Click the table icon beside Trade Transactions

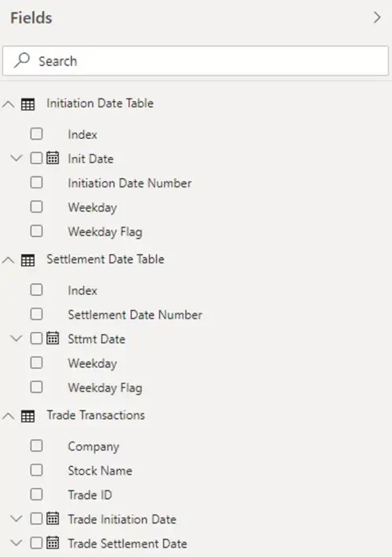(27, 416)
